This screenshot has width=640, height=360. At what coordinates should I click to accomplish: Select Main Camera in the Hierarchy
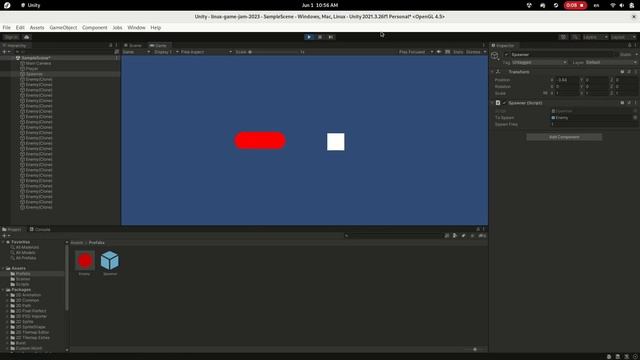pos(38,63)
